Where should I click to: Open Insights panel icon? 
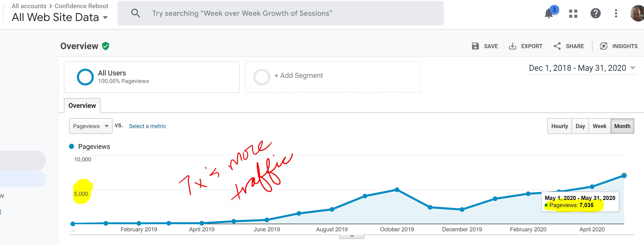pyautogui.click(x=603, y=46)
